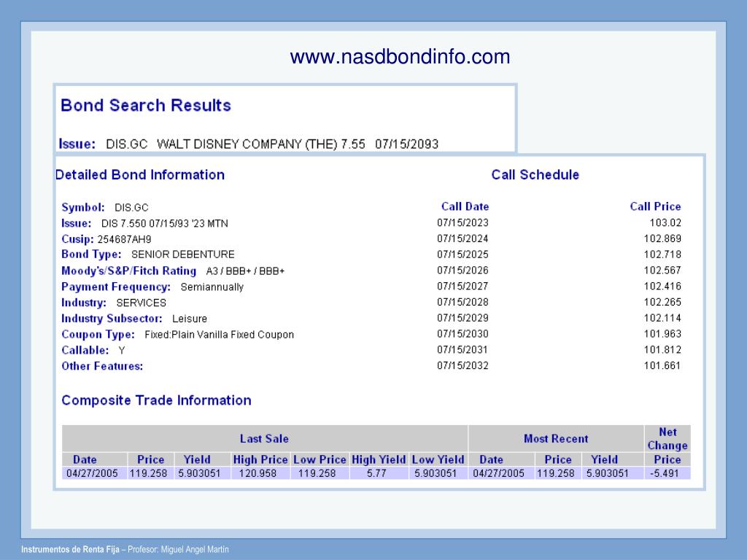Click issue value DIS 7.550 07/15/93 '23 MTN
Screen dimensions: 747x560
pyautogui.click(x=164, y=223)
